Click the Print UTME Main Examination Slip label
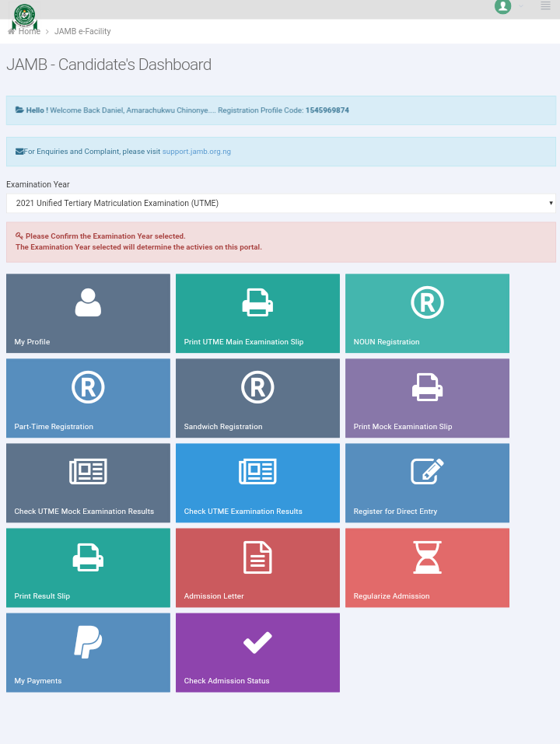Image resolution: width=560 pixels, height=744 pixels. click(x=243, y=341)
